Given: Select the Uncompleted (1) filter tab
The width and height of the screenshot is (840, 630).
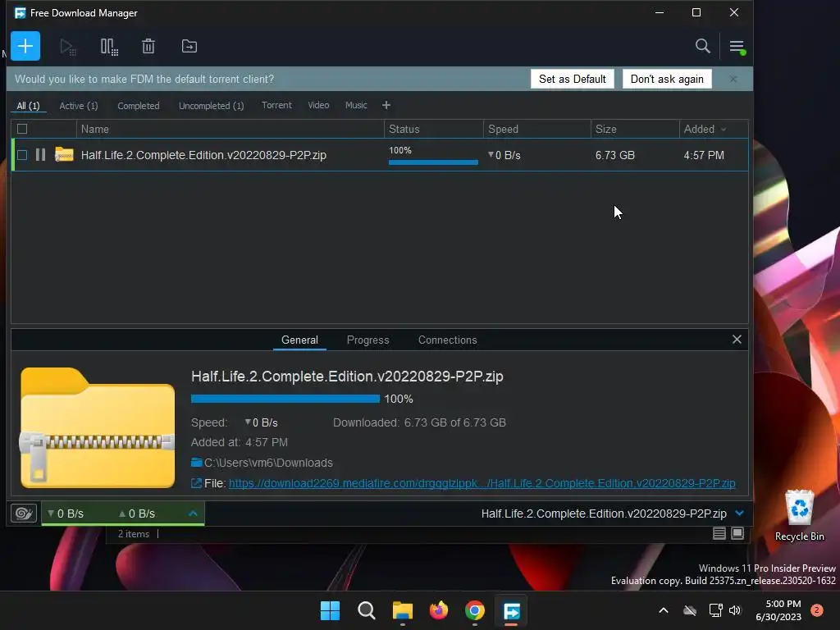Looking at the screenshot, I should (211, 106).
